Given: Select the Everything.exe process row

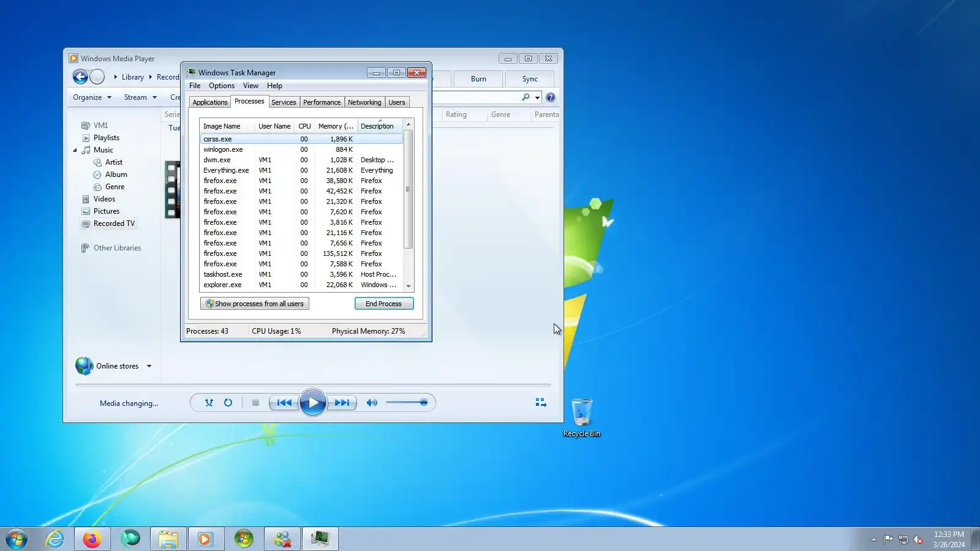Looking at the screenshot, I should pyautogui.click(x=301, y=170).
